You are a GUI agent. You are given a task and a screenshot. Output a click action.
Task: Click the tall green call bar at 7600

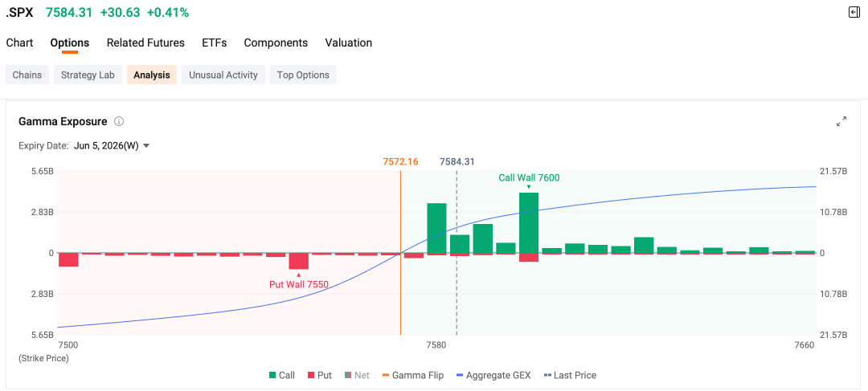pos(529,223)
